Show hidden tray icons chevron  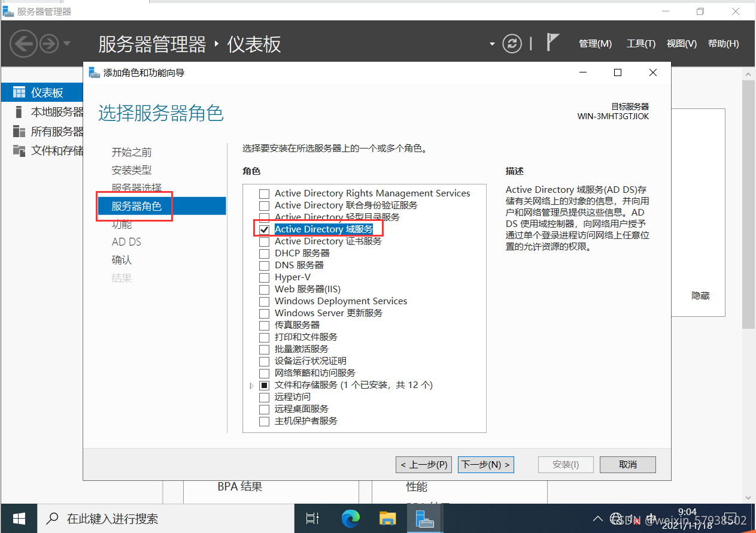click(597, 519)
